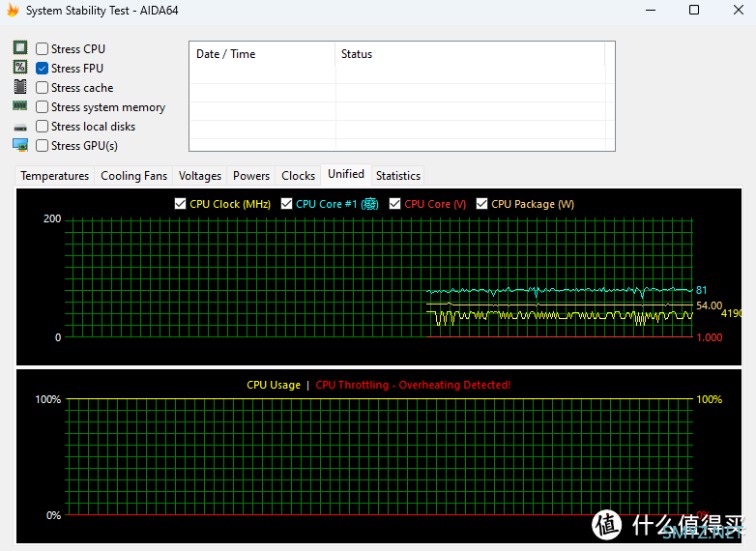Toggle CPU Core (V) graph line
The width and height of the screenshot is (756, 551).
click(x=394, y=204)
